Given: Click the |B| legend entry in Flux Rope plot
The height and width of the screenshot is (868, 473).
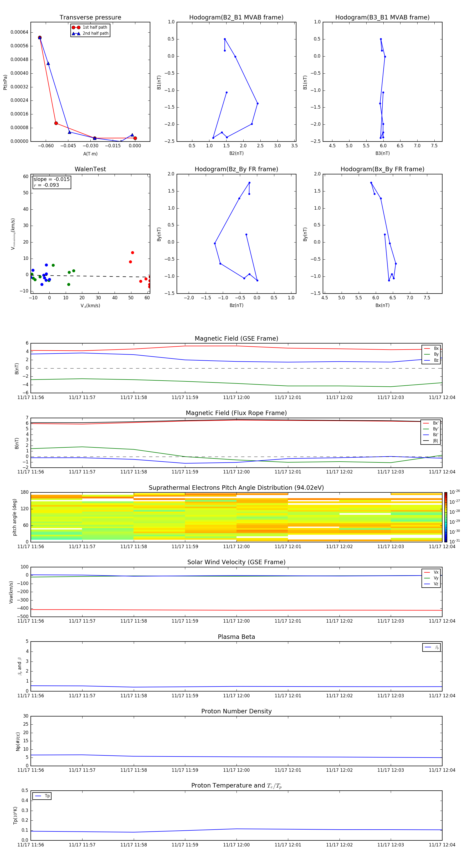Looking at the screenshot, I should (x=431, y=441).
